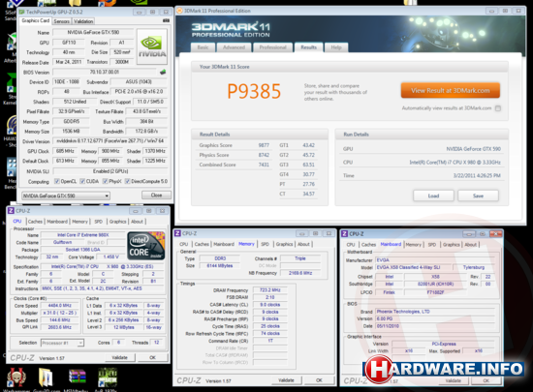Viewport: 533px width, 392px height.
Task: Click the Physics Score value 8742
Action: tap(264, 155)
